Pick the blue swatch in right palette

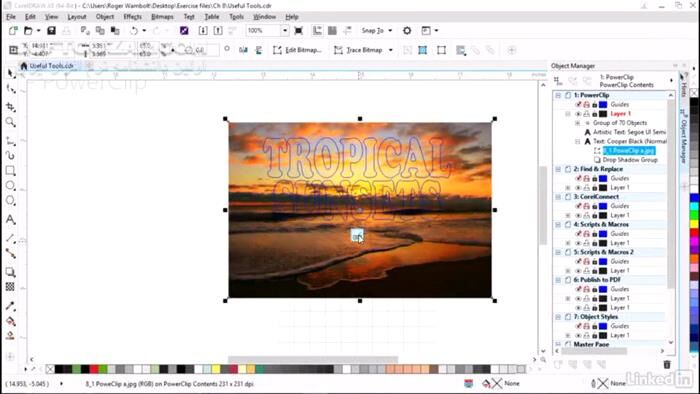[694, 198]
